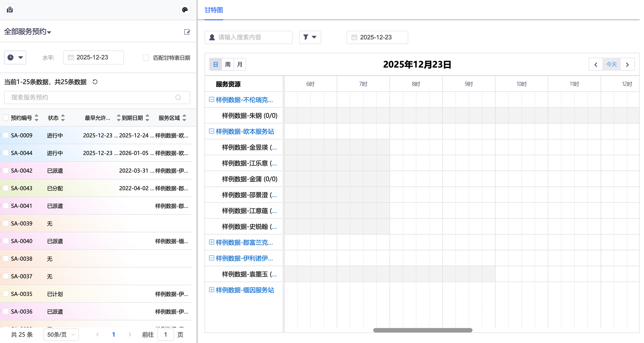Screen dimensions: 644x343
Task: Switch gantt to 周 view
Action: coord(228,64)
